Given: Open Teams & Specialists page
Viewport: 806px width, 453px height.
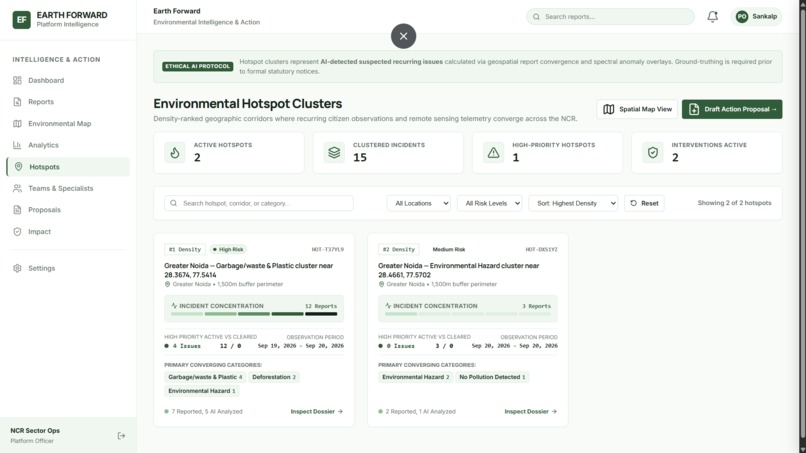Looking at the screenshot, I should [68, 188].
